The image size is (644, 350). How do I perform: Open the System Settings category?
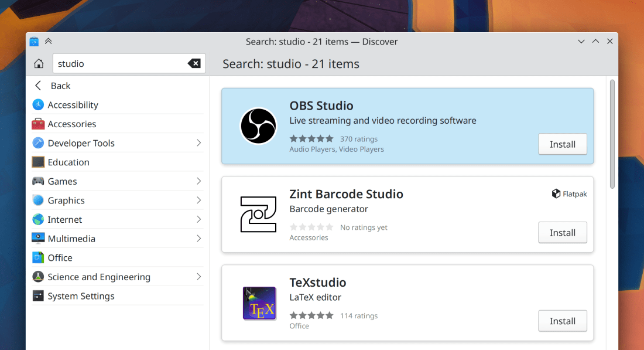[81, 296]
